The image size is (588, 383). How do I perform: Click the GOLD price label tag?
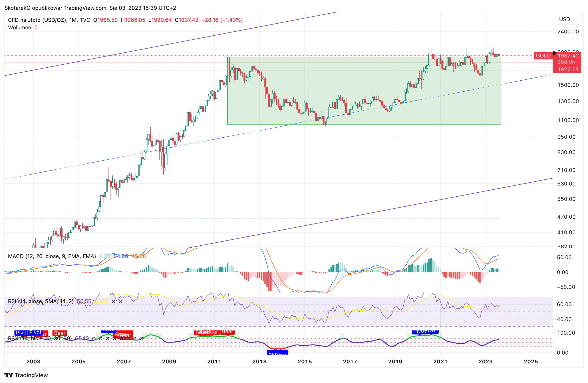(543, 56)
